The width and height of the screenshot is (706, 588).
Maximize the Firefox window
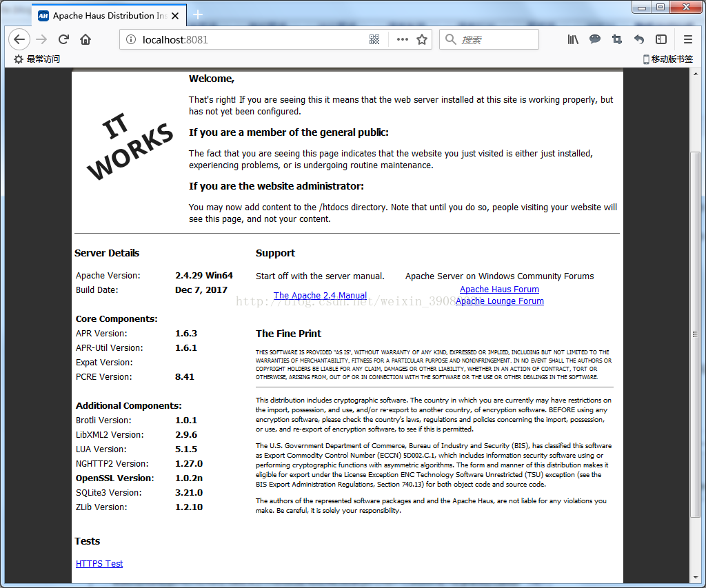tap(660, 7)
